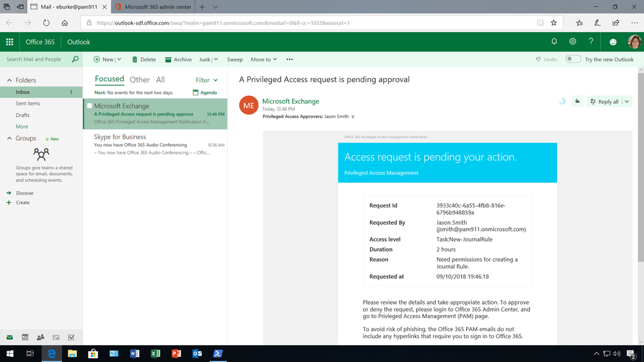This screenshot has height=362, width=644.
Task: Open the Filter dropdown
Action: click(x=206, y=80)
